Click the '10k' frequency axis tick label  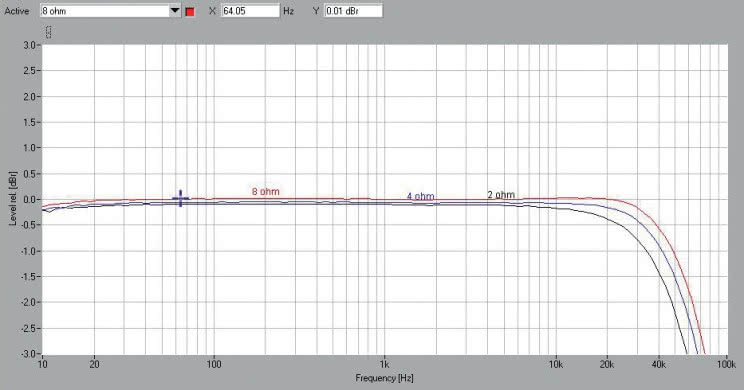[556, 364]
